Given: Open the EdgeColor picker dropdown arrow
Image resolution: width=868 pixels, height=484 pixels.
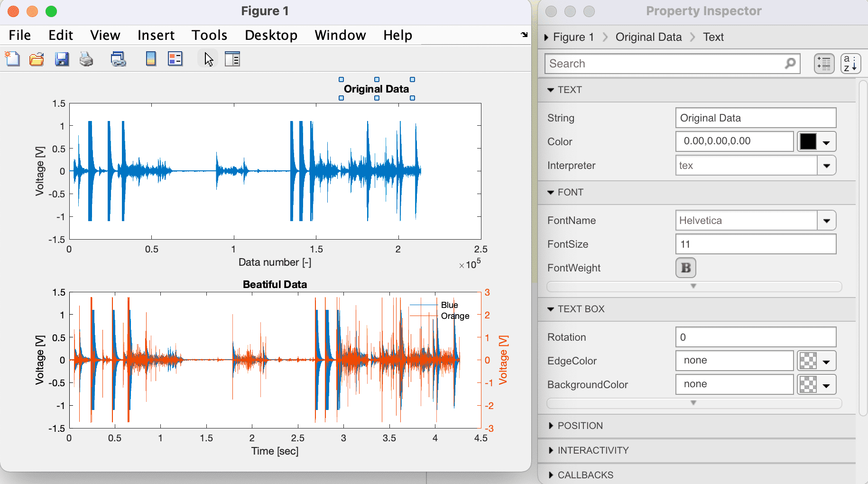Looking at the screenshot, I should tap(827, 361).
